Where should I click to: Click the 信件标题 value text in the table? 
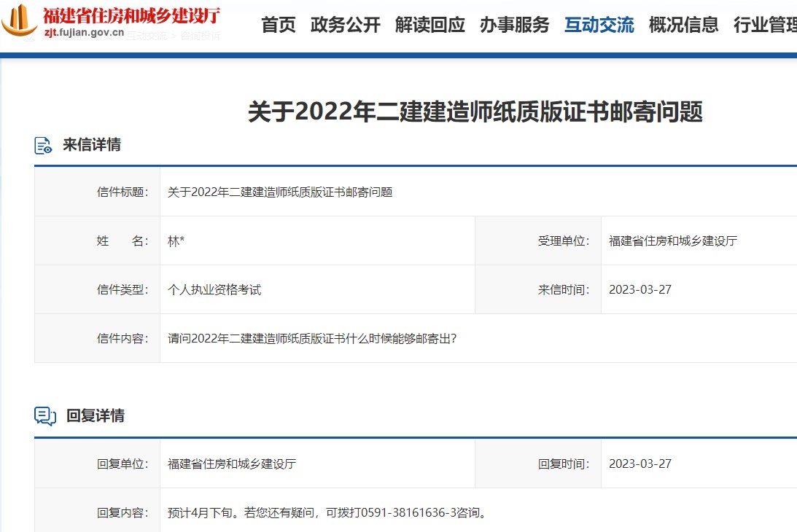[280, 192]
